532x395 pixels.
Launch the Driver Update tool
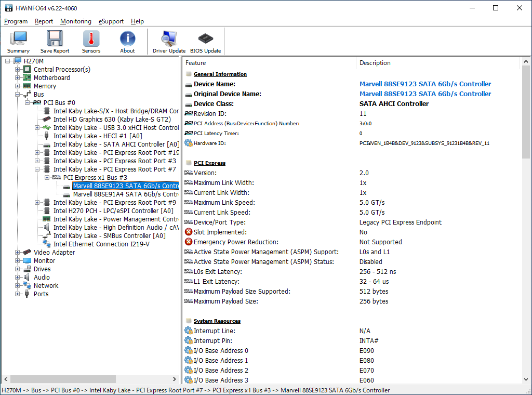pos(169,42)
